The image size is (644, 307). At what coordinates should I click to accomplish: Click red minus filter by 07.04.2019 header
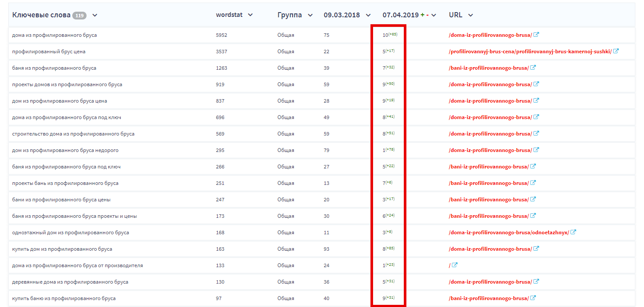[x=428, y=15]
